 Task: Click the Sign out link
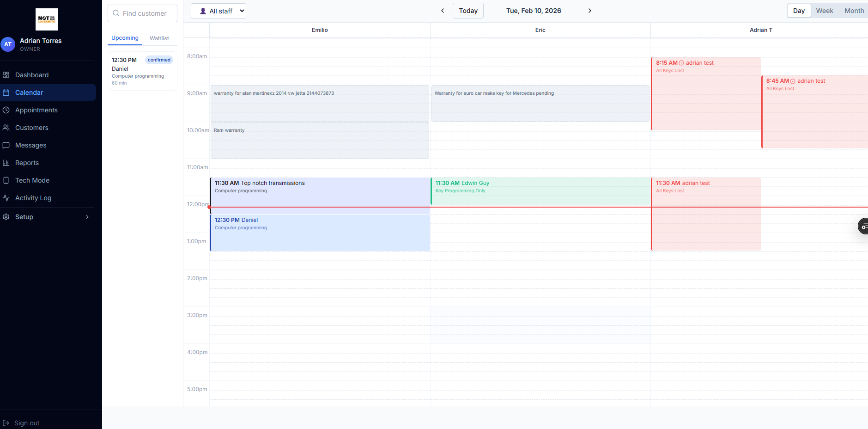click(x=26, y=423)
